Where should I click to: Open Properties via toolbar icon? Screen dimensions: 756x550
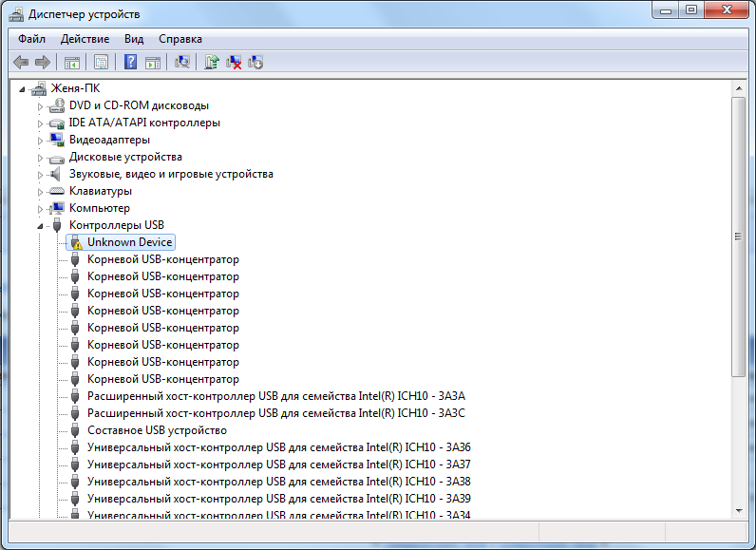(x=102, y=62)
